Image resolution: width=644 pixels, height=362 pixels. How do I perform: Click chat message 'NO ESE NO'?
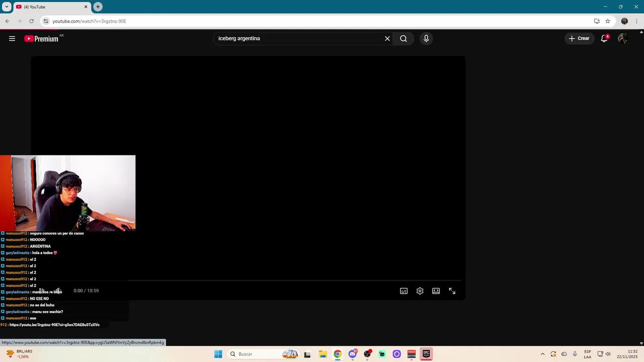(x=39, y=299)
